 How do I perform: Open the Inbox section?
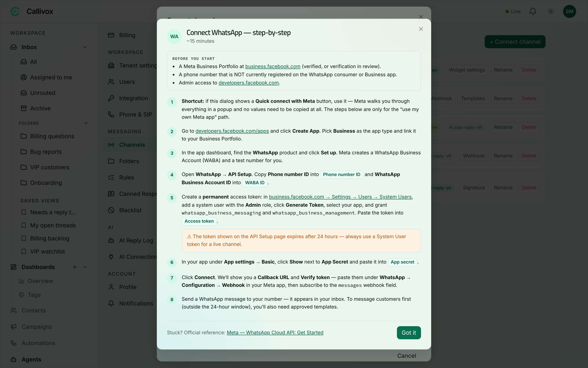(x=29, y=47)
